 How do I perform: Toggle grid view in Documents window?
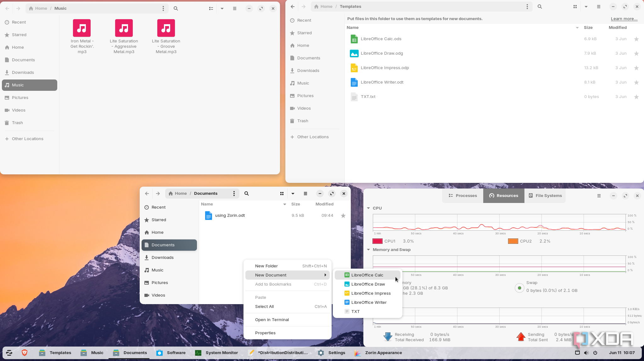[x=282, y=194]
